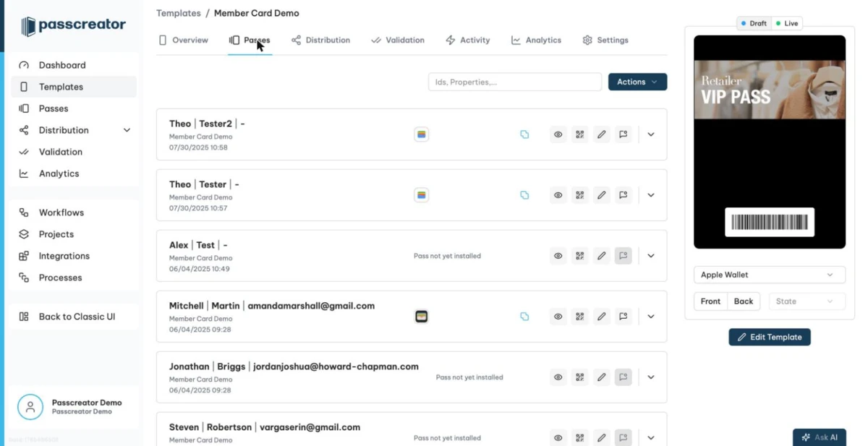Expand the Distribution sidebar chevron
Viewport: 868px width, 446px height.
(x=127, y=130)
